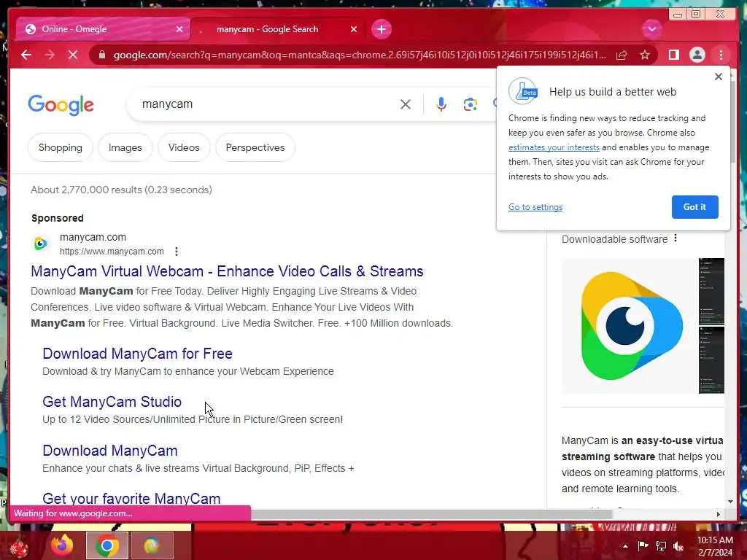Select Chrome in the taskbar
747x560 pixels.
coord(107,545)
